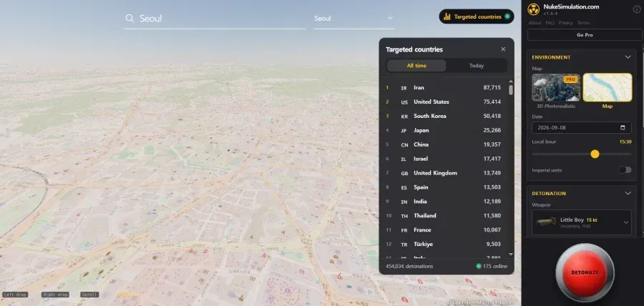Click the calendar icon in Date field
Screen dimensions: 644x306
coord(623,127)
